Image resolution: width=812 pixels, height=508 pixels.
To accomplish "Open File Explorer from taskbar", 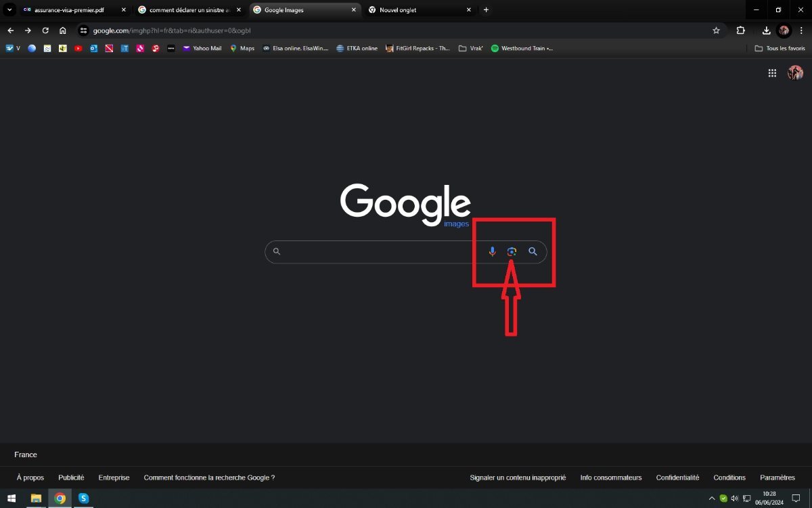I will pos(36,499).
